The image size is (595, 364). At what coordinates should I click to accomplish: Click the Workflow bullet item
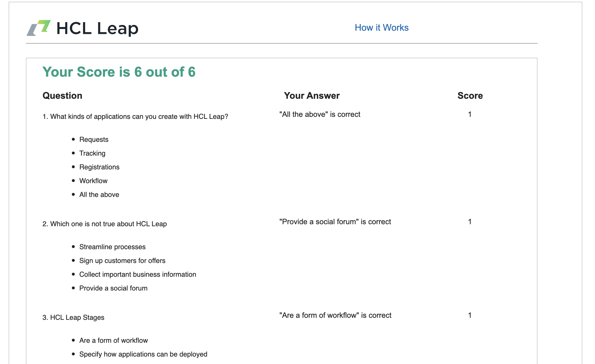pyautogui.click(x=93, y=181)
